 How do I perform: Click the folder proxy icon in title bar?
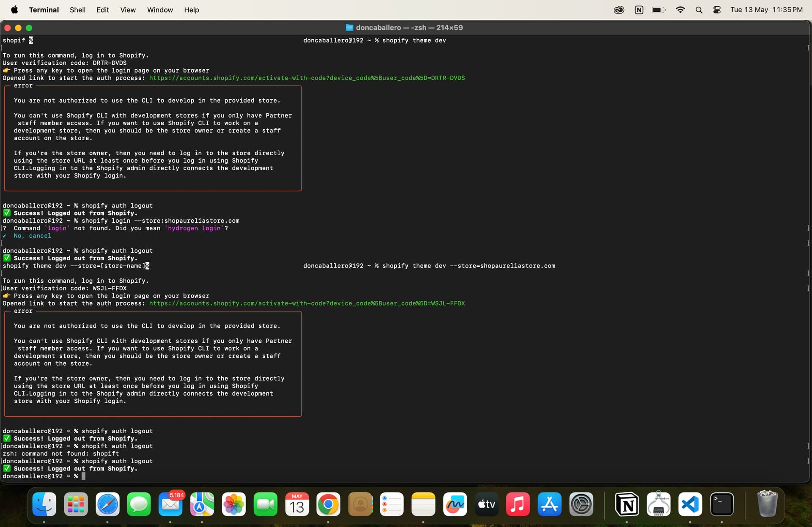point(349,27)
